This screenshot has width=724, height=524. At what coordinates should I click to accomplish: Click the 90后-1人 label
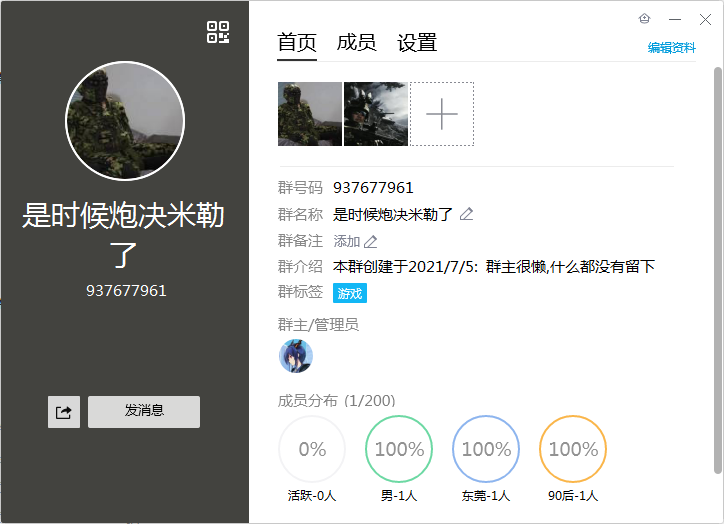(573, 496)
